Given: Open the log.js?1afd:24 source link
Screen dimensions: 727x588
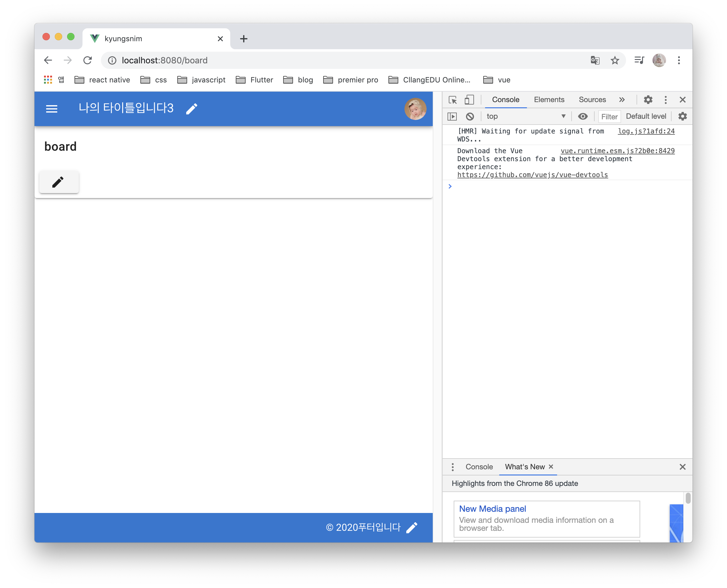Looking at the screenshot, I should (x=646, y=131).
